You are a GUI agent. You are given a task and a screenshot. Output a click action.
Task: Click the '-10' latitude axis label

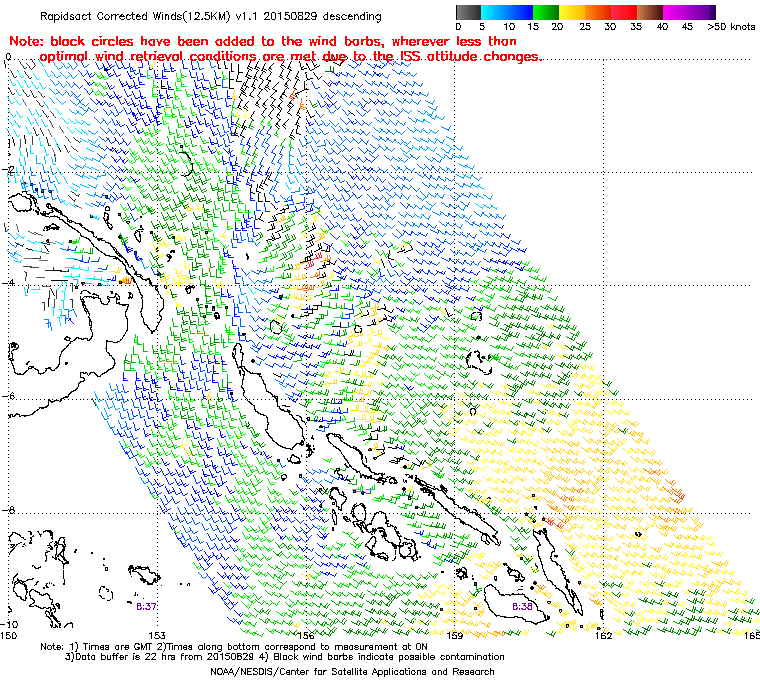[x=9, y=624]
